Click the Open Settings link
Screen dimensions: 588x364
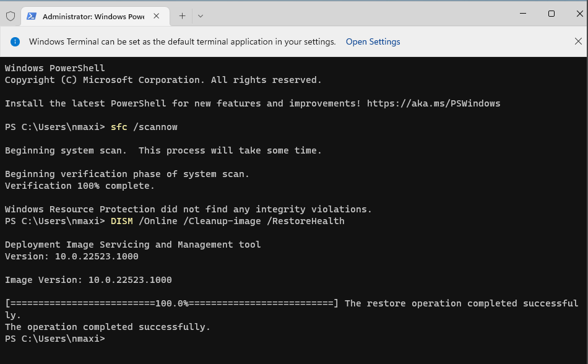[373, 42]
